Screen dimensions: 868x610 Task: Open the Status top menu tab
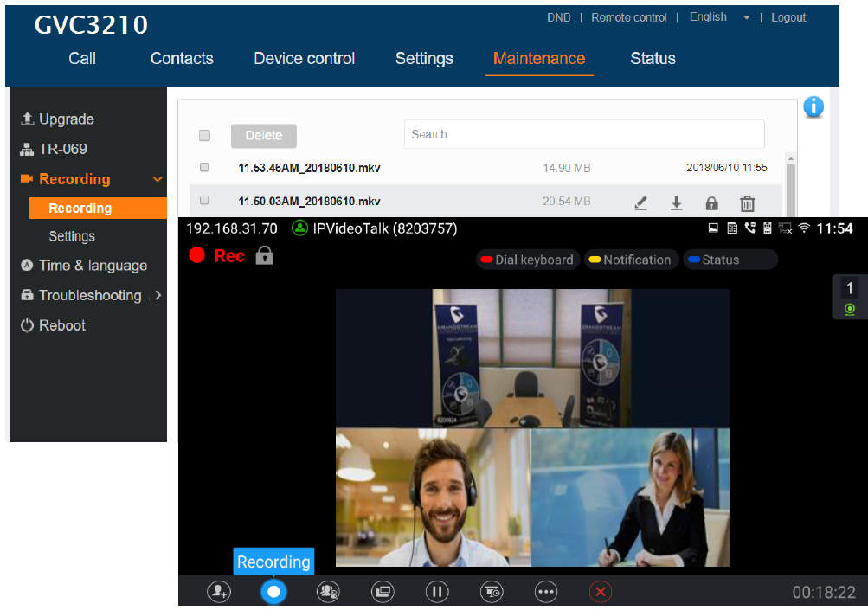tap(653, 58)
